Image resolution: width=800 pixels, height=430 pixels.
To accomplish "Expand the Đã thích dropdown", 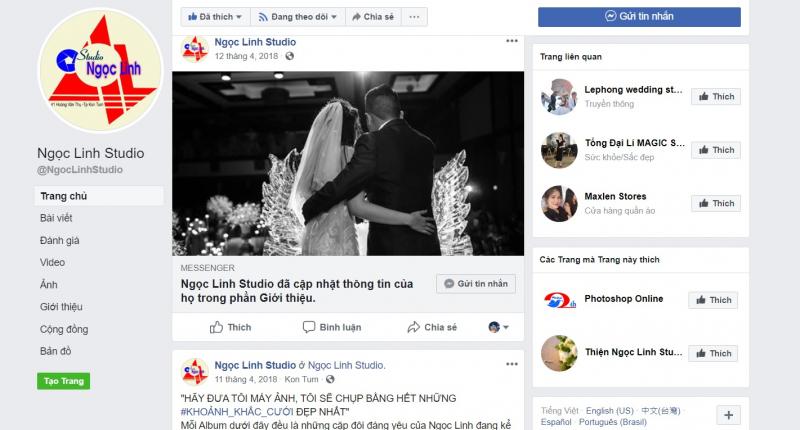I will [215, 17].
